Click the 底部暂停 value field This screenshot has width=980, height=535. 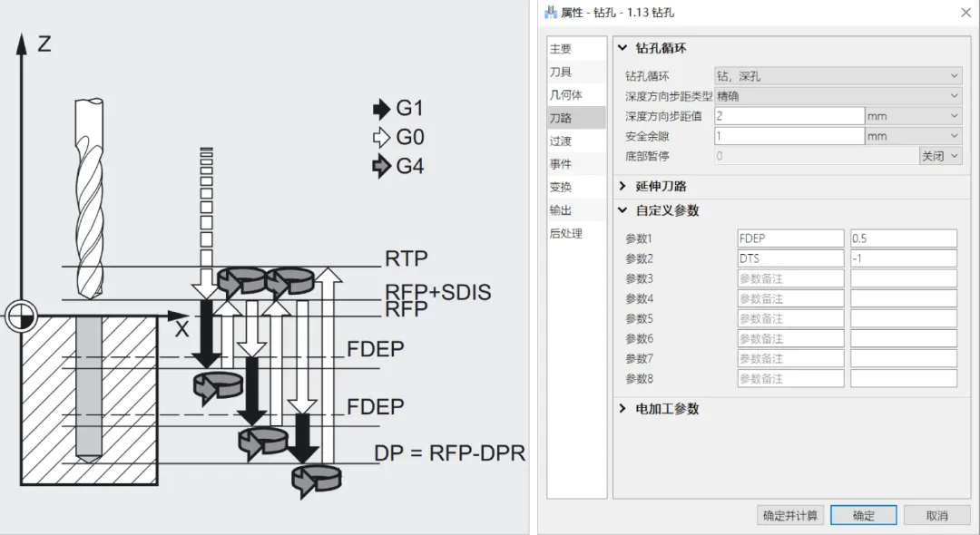click(817, 156)
